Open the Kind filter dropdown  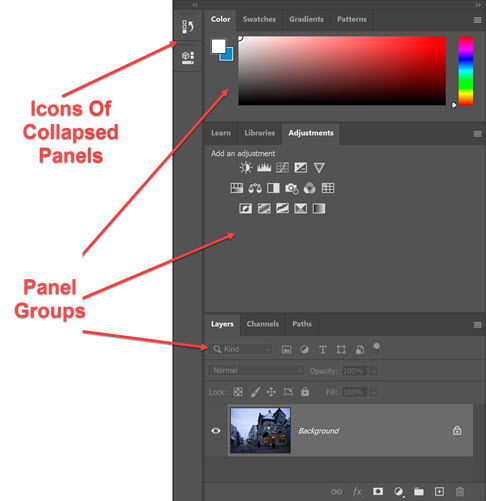pyautogui.click(x=241, y=349)
